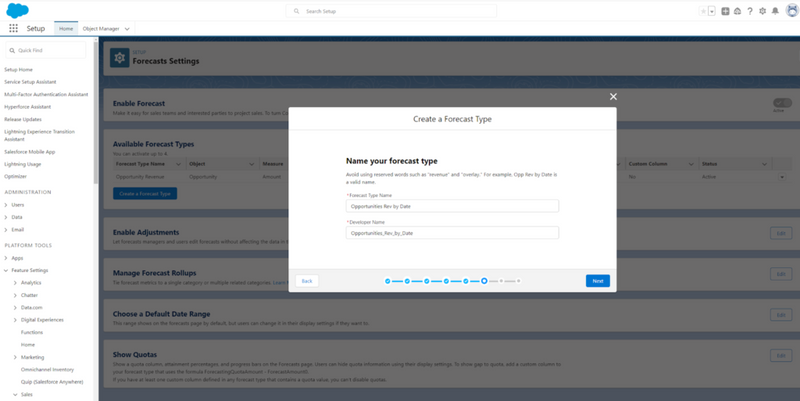The image size is (800, 401).
Task: Open the row actions menu for Opportunity Revenue
Action: click(x=782, y=177)
